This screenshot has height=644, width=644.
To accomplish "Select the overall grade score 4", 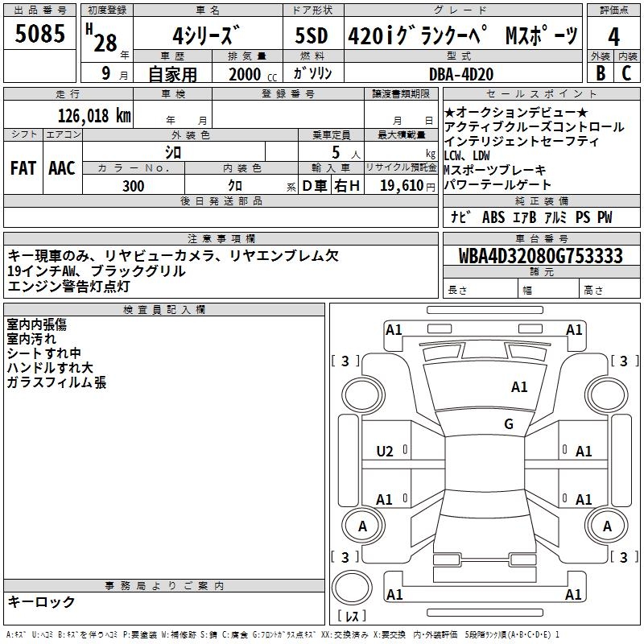I will point(613,36).
